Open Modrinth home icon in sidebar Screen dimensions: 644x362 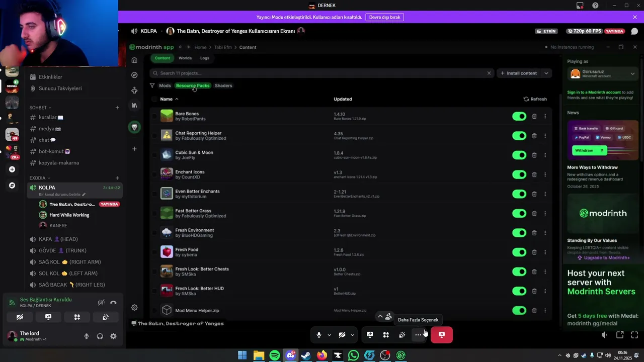[134, 60]
